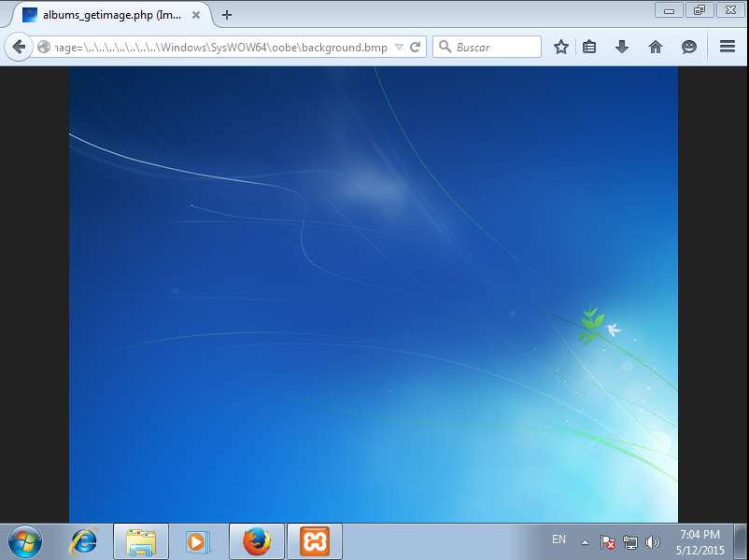Close the Firefox window
This screenshot has height=560, width=749.
tap(730, 10)
